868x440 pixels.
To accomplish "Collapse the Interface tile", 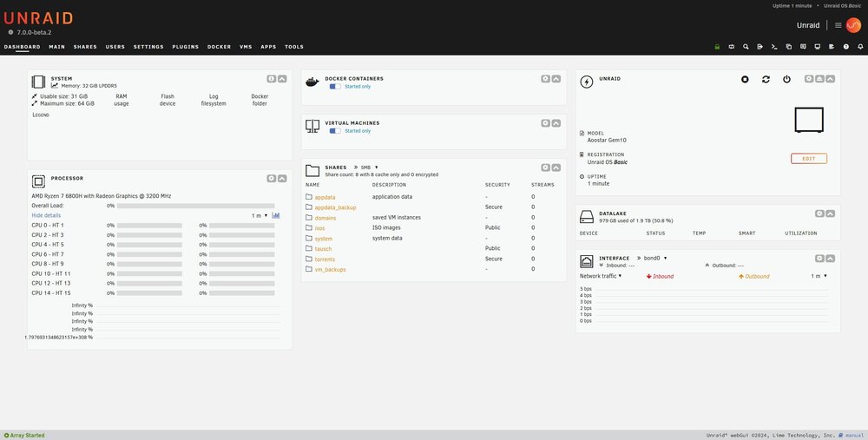I will click(x=831, y=259).
